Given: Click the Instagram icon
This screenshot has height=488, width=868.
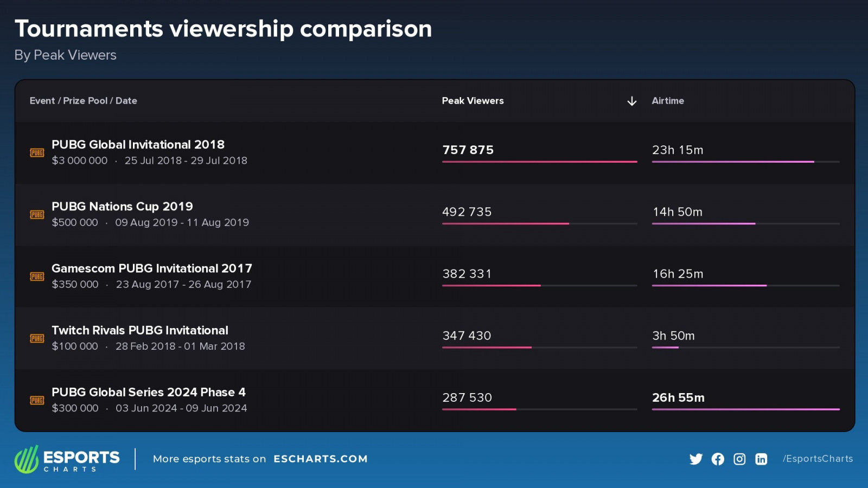Looking at the screenshot, I should click(739, 459).
